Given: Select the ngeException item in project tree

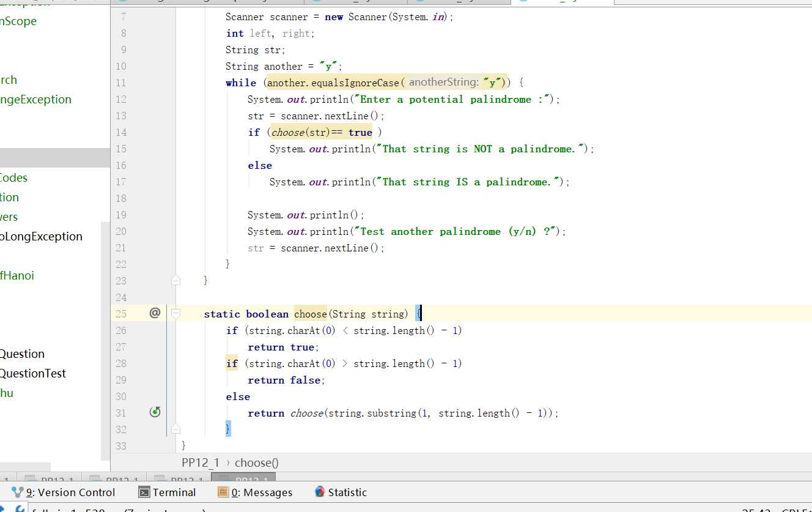Looking at the screenshot, I should tap(35, 99).
